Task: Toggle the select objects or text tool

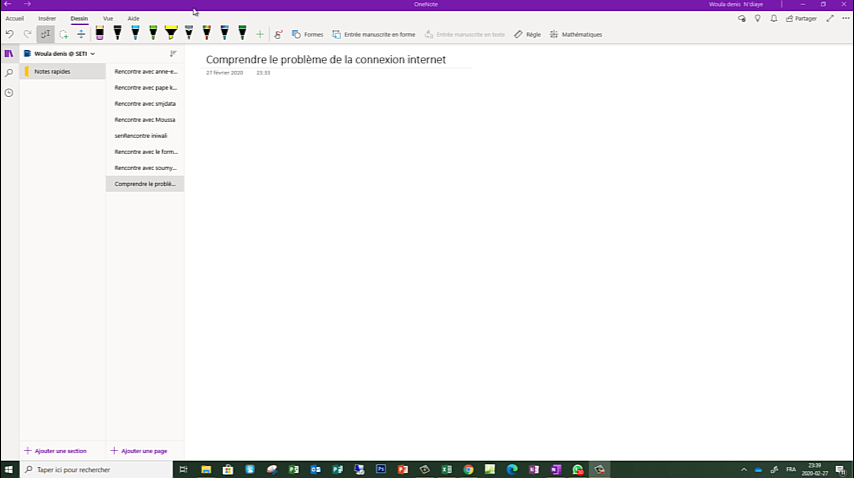Action: tap(45, 34)
